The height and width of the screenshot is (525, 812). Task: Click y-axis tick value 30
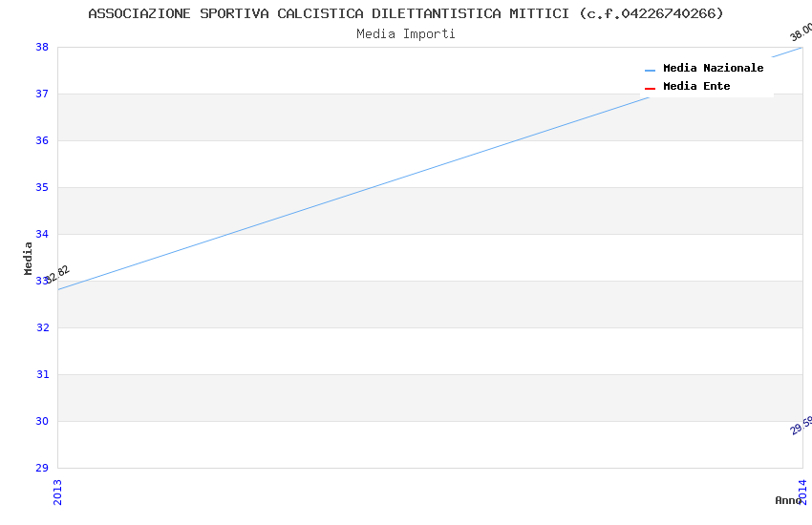(42, 421)
